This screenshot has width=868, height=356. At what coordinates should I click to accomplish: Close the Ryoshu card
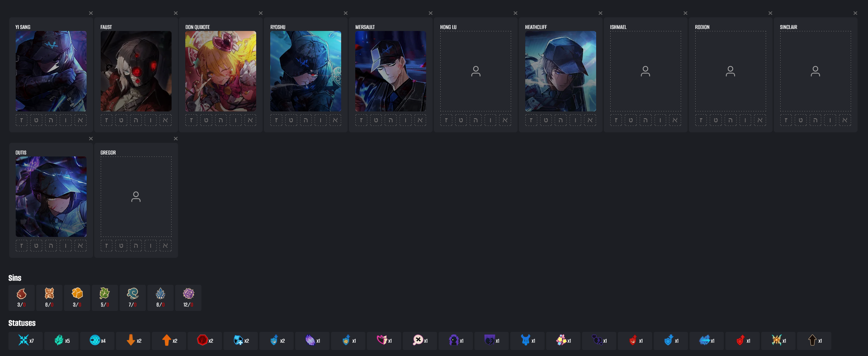[x=346, y=13]
